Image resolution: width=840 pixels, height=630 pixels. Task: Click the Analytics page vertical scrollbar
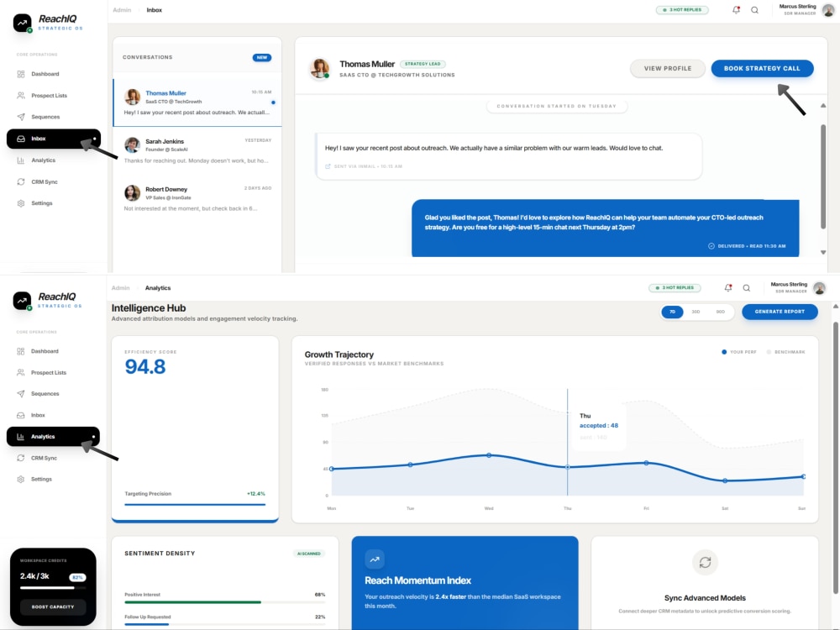[x=836, y=458]
